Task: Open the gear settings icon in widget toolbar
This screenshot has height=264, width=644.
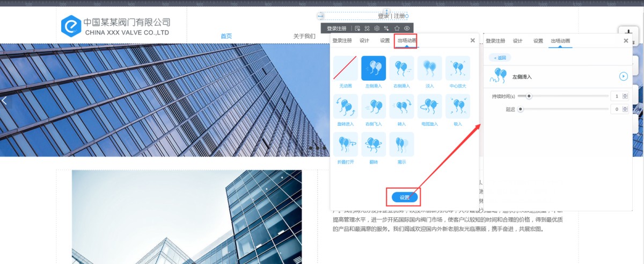Action: pyautogui.click(x=377, y=28)
